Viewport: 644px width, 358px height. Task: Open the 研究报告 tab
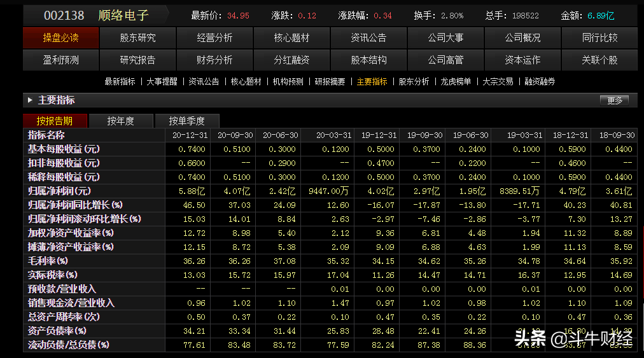pos(137,60)
